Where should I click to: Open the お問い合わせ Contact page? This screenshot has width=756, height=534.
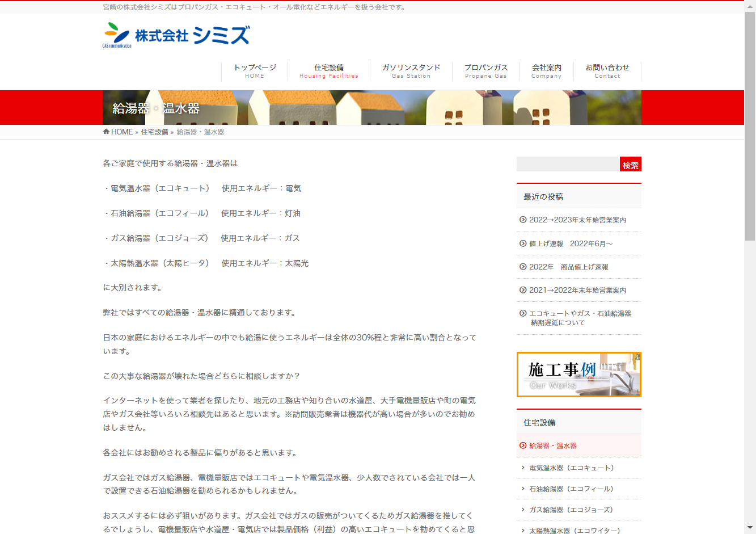tap(607, 71)
